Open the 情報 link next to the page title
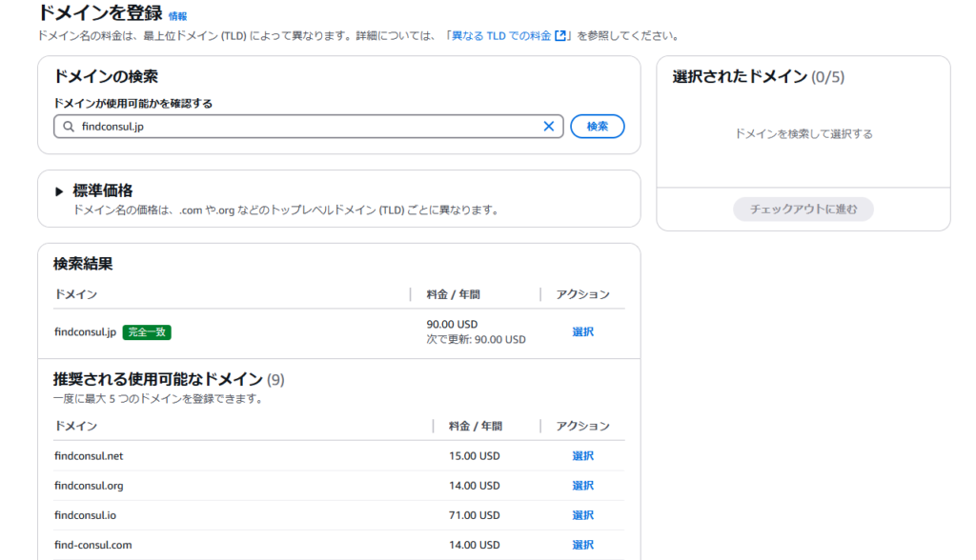This screenshot has height=560, width=976. click(177, 16)
